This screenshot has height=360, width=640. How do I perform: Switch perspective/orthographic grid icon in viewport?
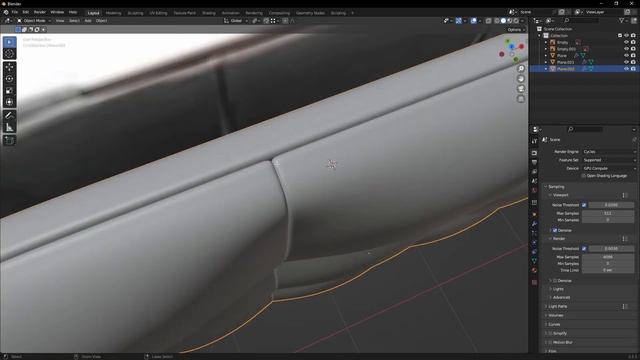click(x=521, y=99)
